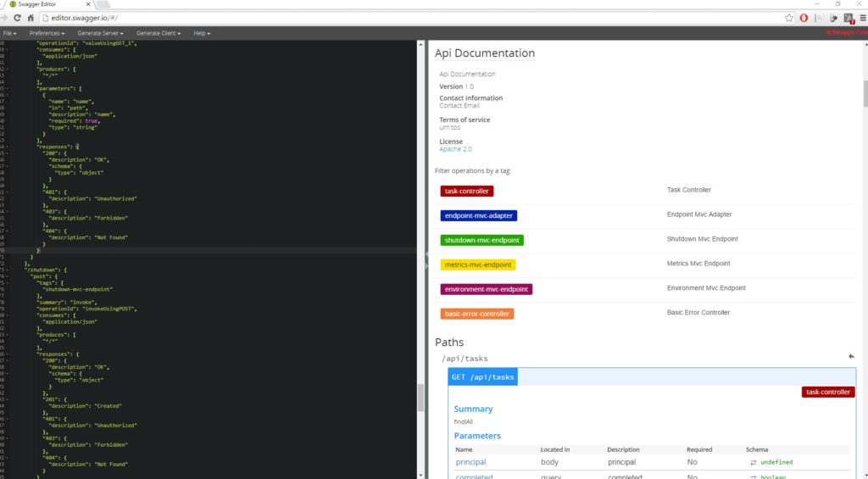Image resolution: width=868 pixels, height=479 pixels.
Task: Click the Task Controller description text
Action: [x=688, y=190]
